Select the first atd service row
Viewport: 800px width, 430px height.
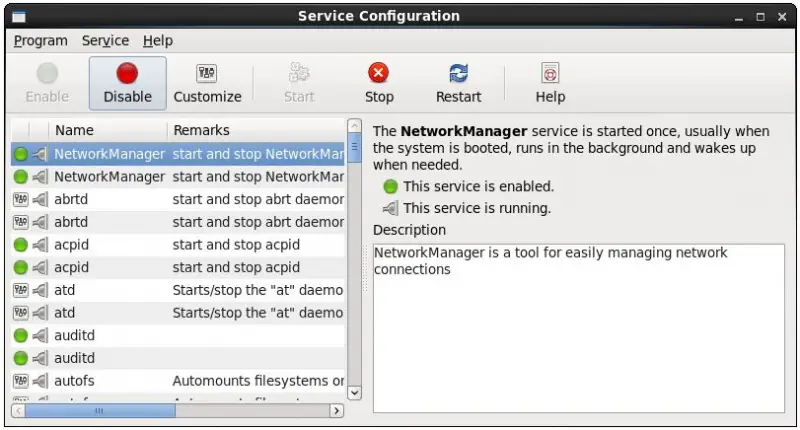point(180,290)
